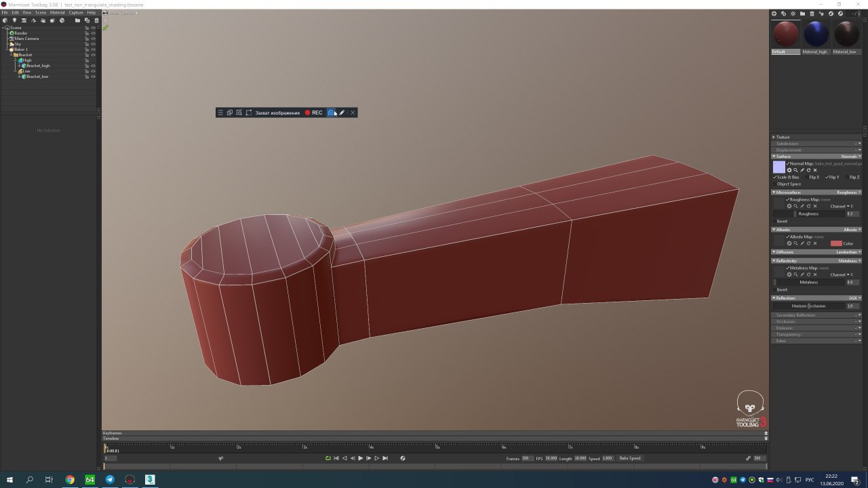Toggle timeline loop playback
The height and width of the screenshot is (488, 868).
tap(328, 458)
